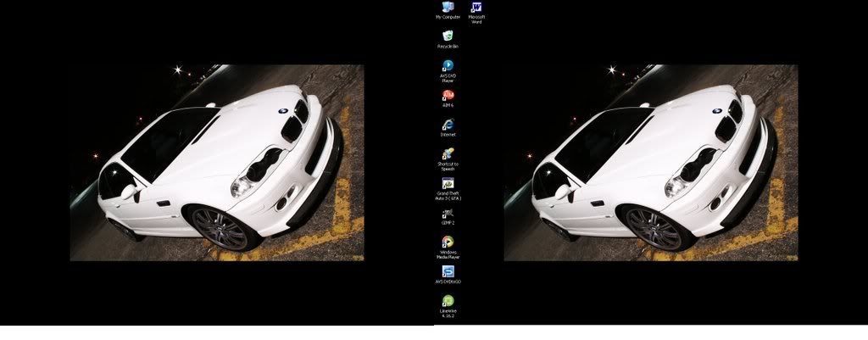Image resolution: width=868 pixels, height=340 pixels.
Task: Click the left white BMW wallpaper photo
Action: point(216,162)
